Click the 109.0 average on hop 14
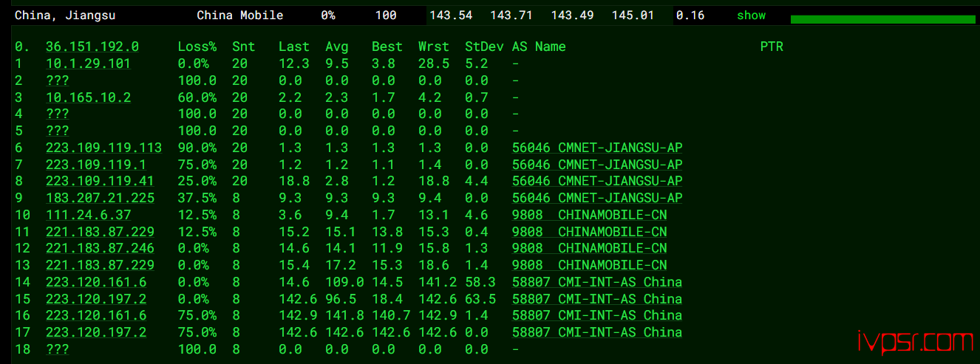The height and width of the screenshot is (364, 980). point(344,282)
